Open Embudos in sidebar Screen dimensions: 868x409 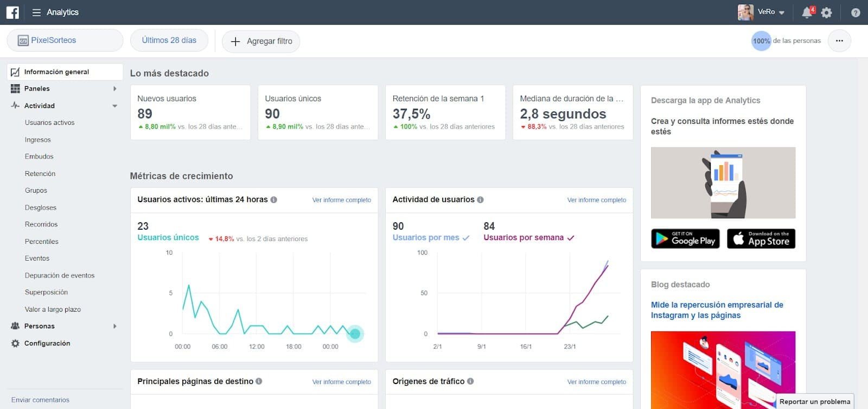point(39,156)
